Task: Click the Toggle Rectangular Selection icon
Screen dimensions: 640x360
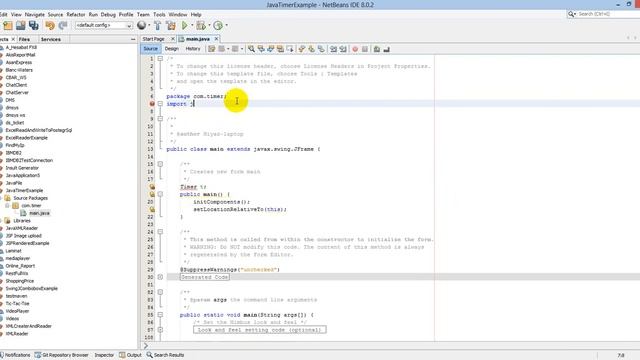Action: [290, 49]
